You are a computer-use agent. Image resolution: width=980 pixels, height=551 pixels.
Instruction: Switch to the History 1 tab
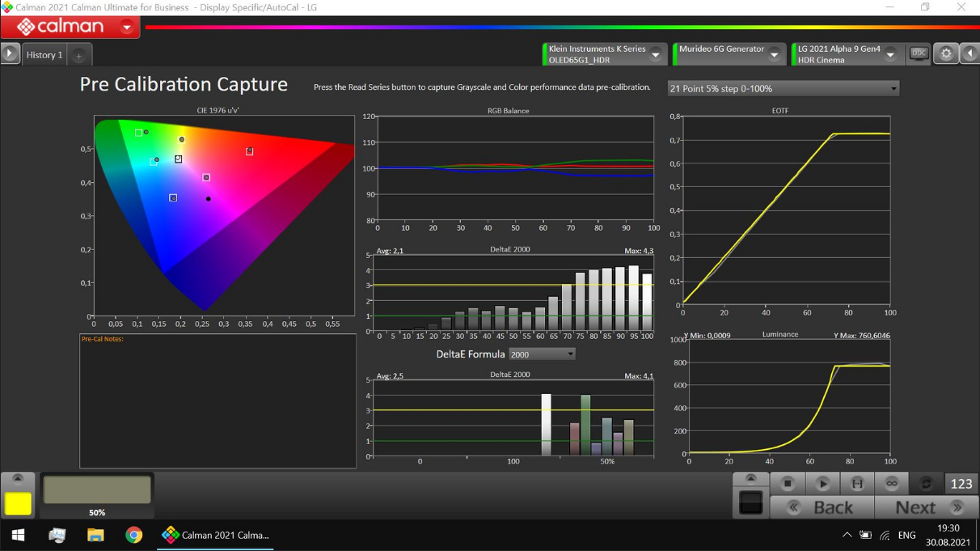44,55
